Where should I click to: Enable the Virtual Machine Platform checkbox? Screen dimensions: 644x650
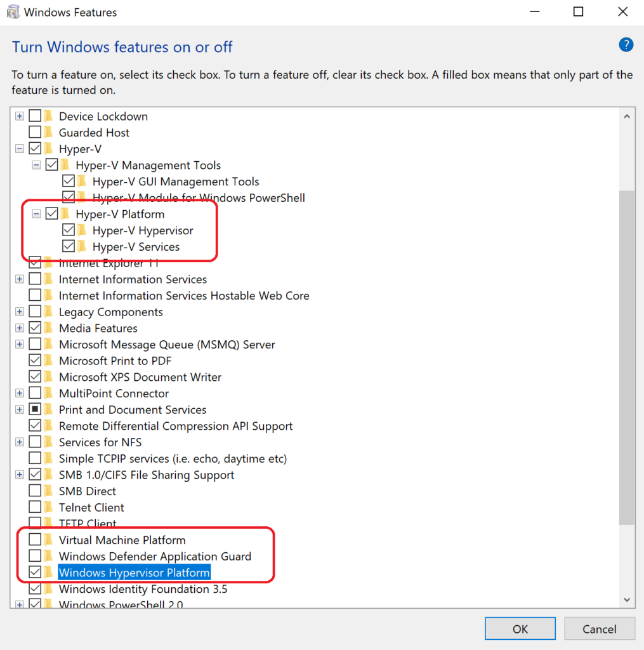[36, 540]
